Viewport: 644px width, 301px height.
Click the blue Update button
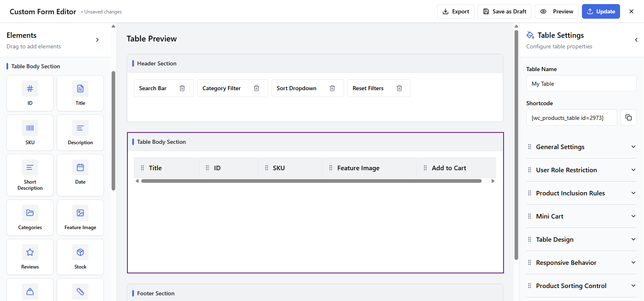tap(601, 11)
